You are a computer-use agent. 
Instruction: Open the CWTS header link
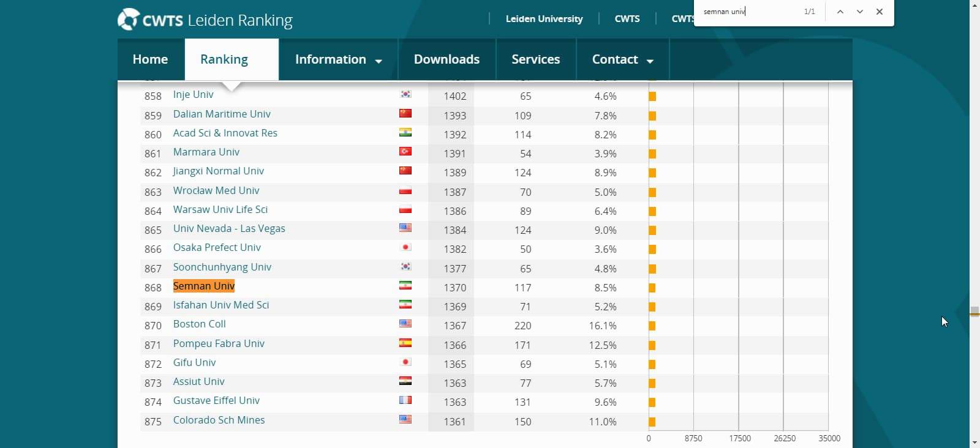[627, 19]
